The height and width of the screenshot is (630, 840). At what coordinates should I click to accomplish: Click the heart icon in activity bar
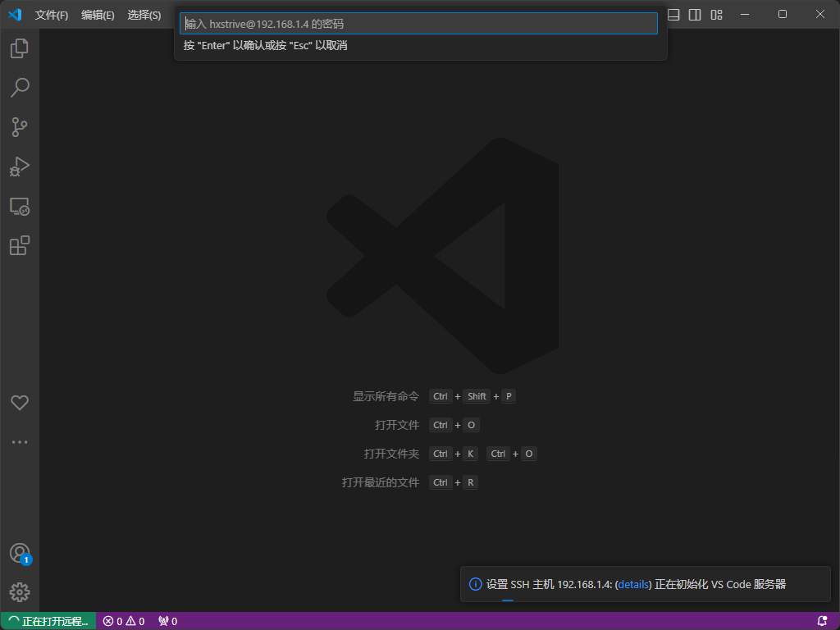pyautogui.click(x=20, y=402)
